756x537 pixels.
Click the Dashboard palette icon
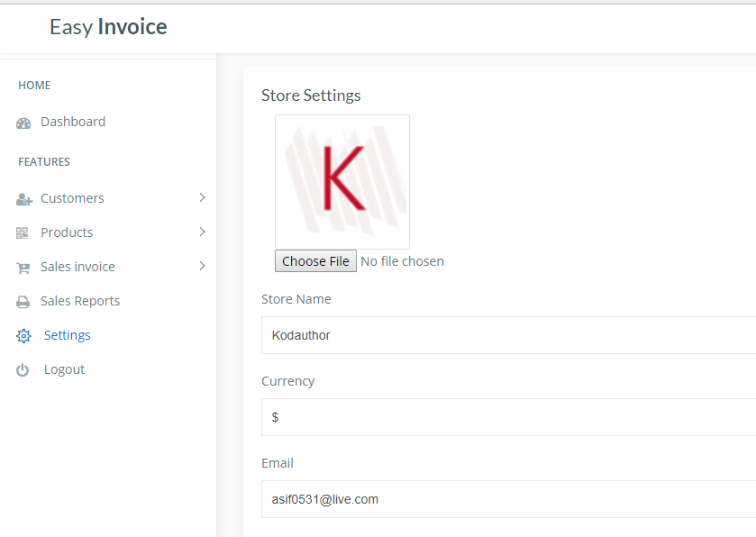click(x=23, y=123)
